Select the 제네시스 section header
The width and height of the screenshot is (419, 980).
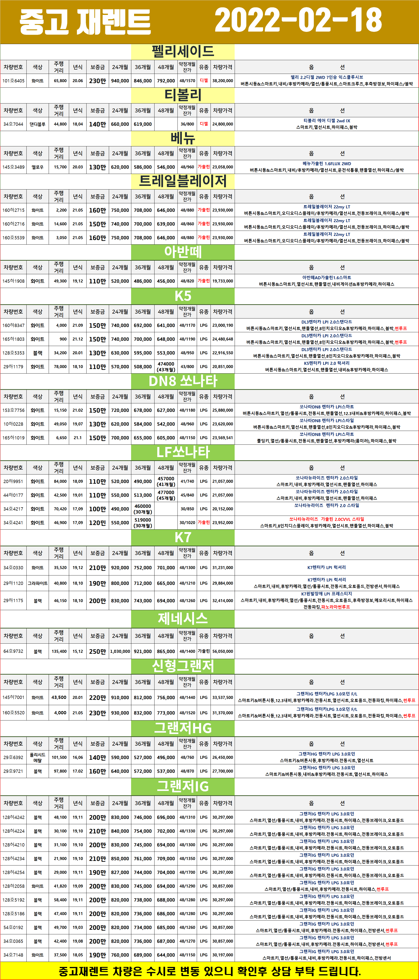183,618
